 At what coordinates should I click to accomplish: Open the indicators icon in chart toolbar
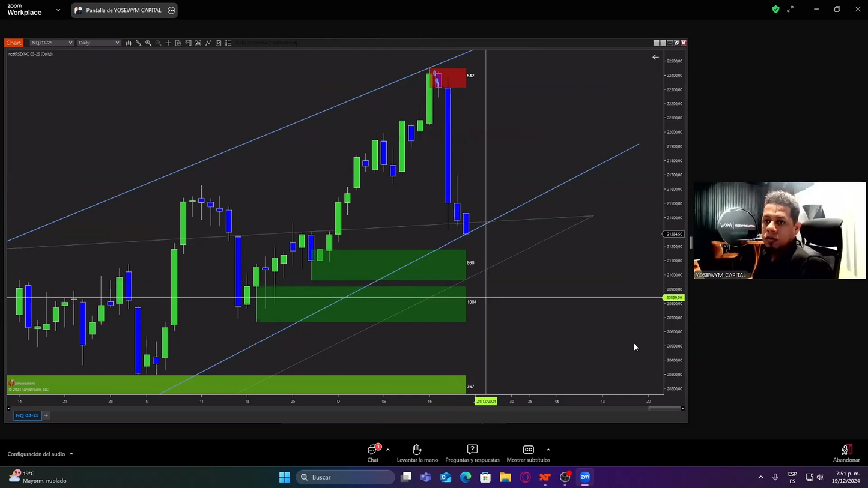pos(208,43)
